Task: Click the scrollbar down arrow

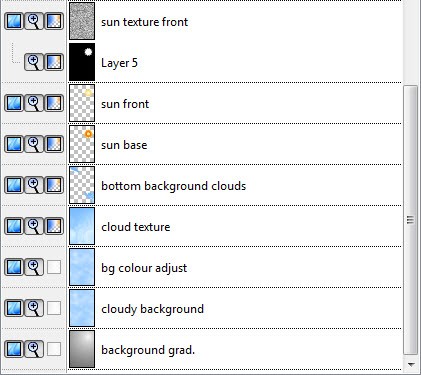Action: pos(411,365)
